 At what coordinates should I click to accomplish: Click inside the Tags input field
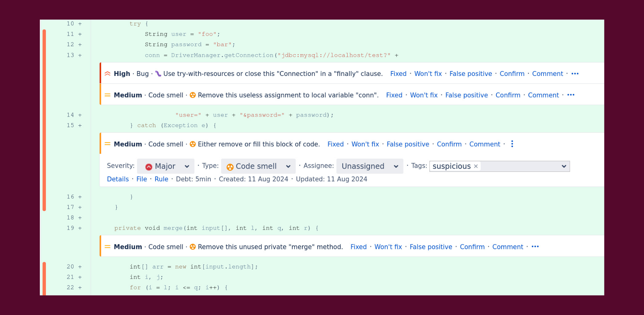pos(518,166)
